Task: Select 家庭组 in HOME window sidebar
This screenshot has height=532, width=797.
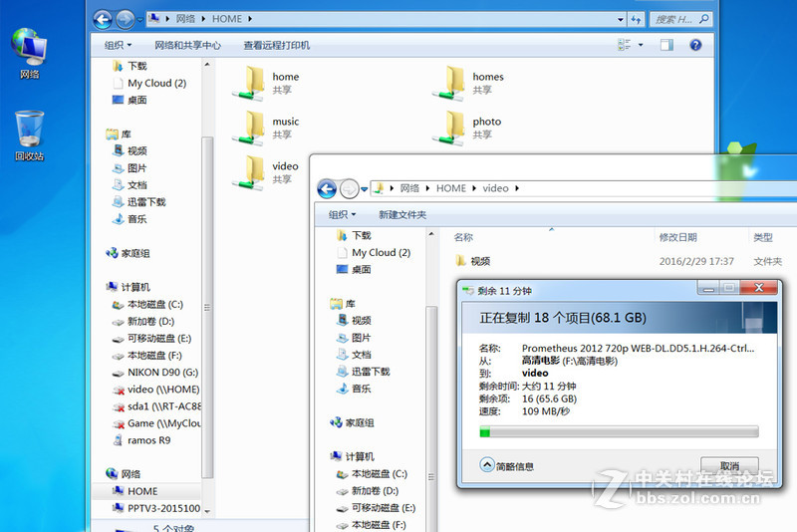Action: (x=128, y=253)
